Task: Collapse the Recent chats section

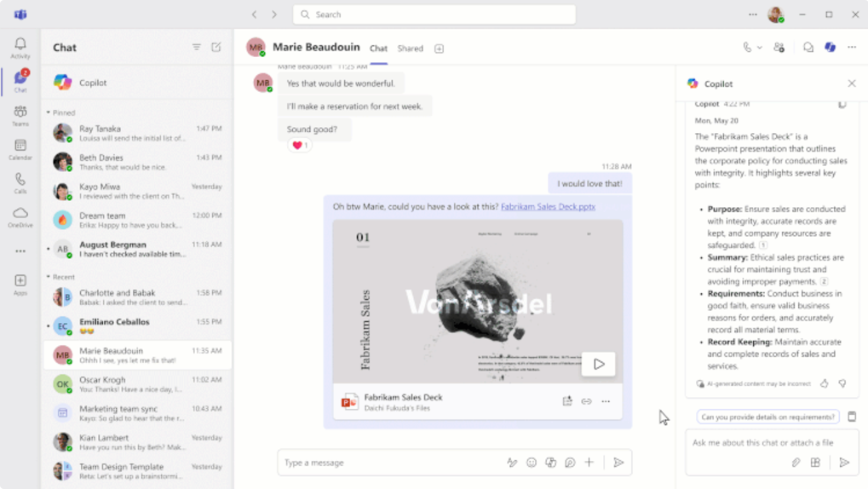Action: tap(49, 277)
